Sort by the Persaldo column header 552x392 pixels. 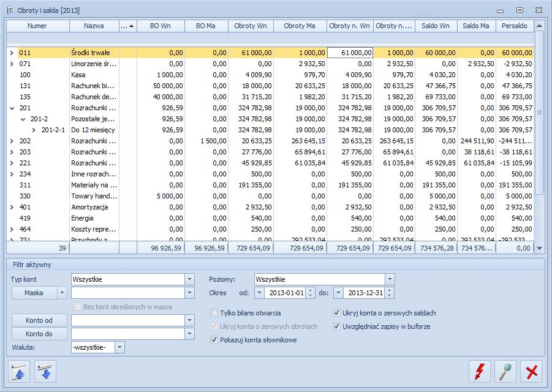click(515, 26)
